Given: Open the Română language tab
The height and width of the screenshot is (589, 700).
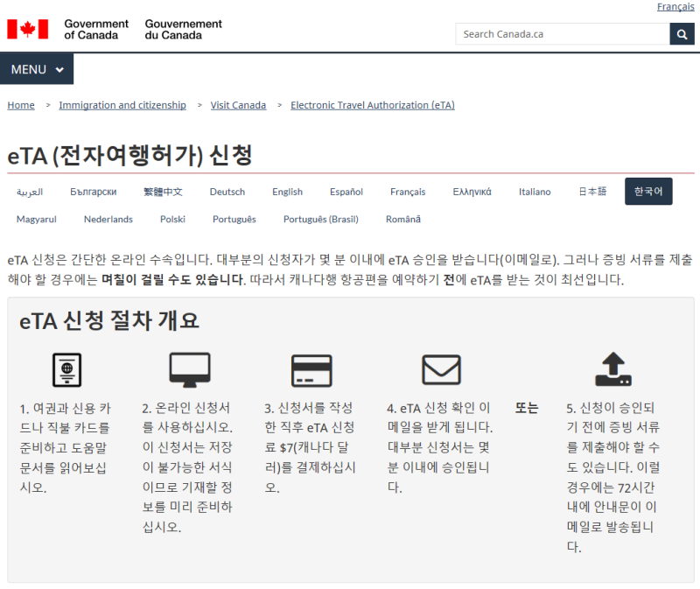Looking at the screenshot, I should click(x=403, y=220).
